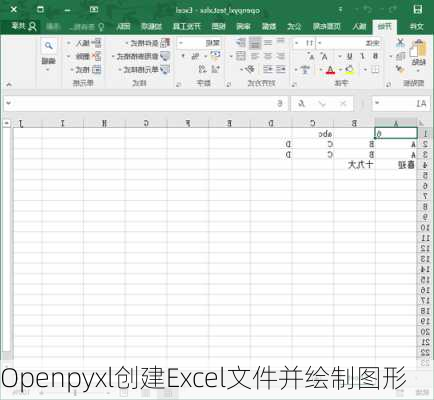
Task: Apply the yellow fill color swatch
Action: click(349, 70)
